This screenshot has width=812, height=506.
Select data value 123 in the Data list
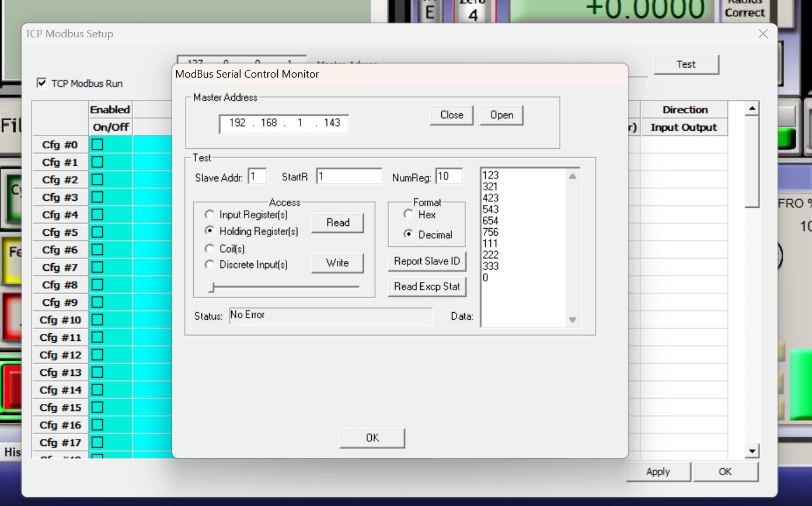[x=490, y=175]
